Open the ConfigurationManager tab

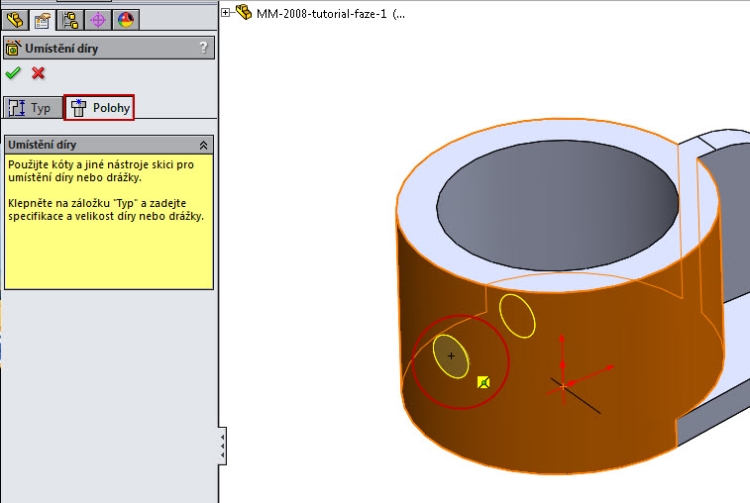point(70,20)
